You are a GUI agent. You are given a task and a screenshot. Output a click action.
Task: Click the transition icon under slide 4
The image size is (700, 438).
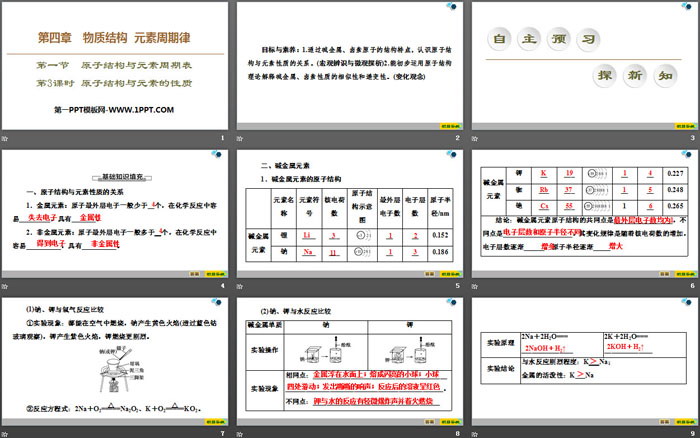coord(5,287)
